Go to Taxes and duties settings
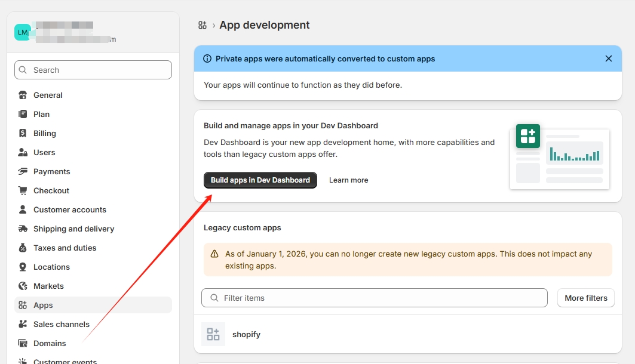Image resolution: width=635 pixels, height=364 pixels. click(65, 248)
